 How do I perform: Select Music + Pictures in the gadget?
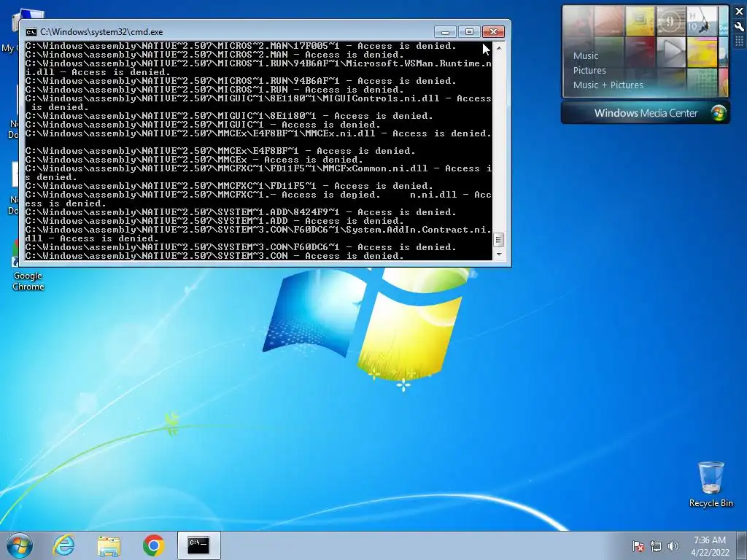pyautogui.click(x=608, y=85)
